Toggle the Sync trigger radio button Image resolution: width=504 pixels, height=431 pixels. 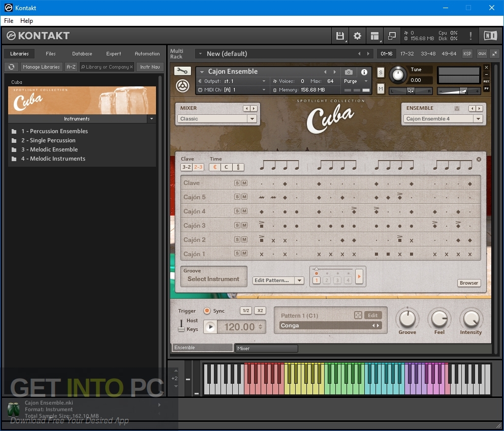pyautogui.click(x=207, y=311)
